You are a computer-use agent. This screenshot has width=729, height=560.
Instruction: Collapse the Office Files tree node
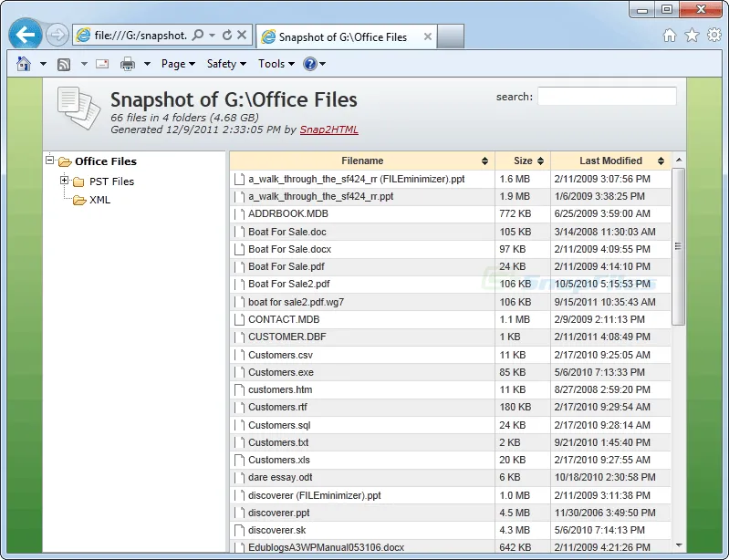[x=50, y=161]
